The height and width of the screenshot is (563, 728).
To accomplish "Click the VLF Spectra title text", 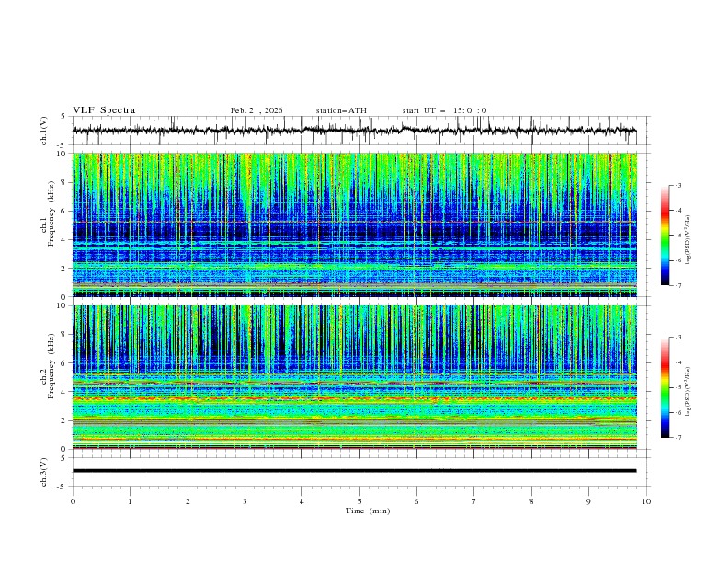I will [104, 109].
